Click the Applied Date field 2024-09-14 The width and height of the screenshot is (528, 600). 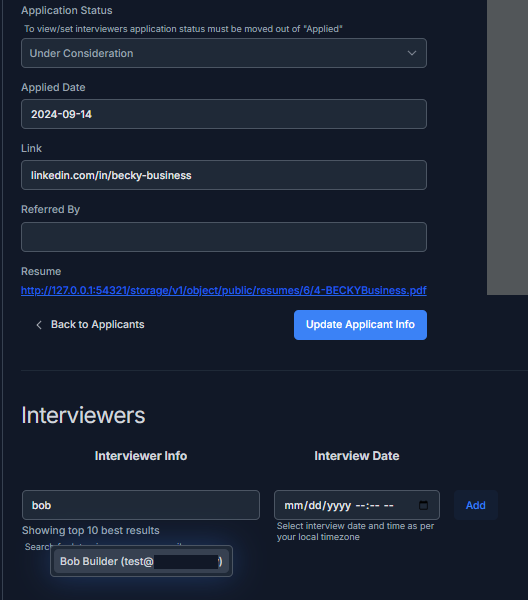[x=224, y=114]
